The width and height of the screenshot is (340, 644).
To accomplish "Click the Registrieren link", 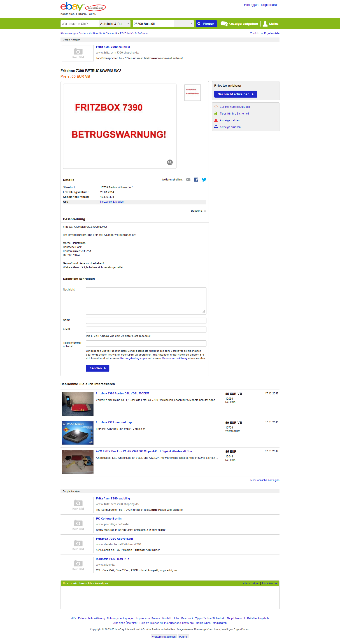I will point(270,5).
